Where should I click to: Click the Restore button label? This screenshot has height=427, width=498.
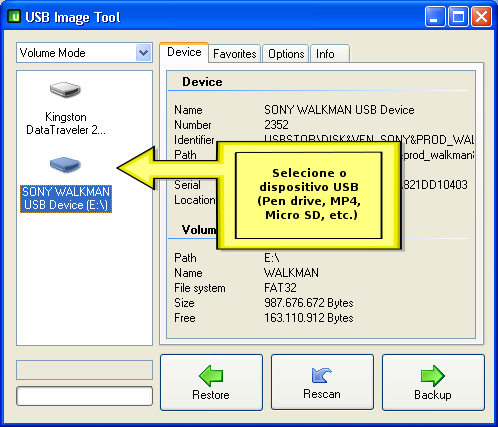pyautogui.click(x=211, y=395)
